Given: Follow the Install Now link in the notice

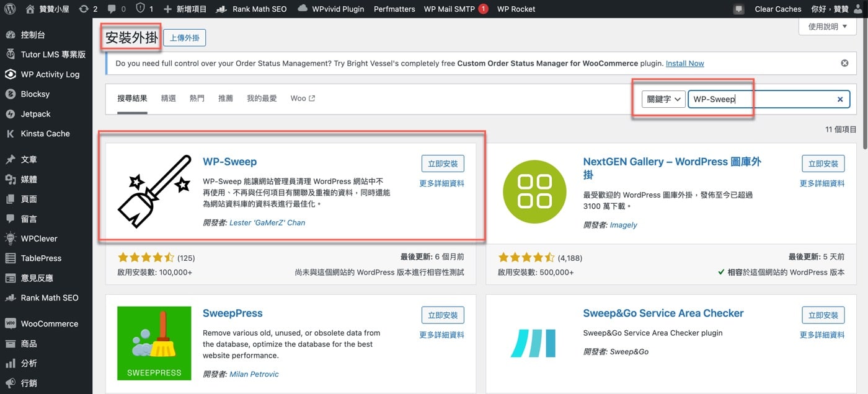Looking at the screenshot, I should pyautogui.click(x=685, y=63).
